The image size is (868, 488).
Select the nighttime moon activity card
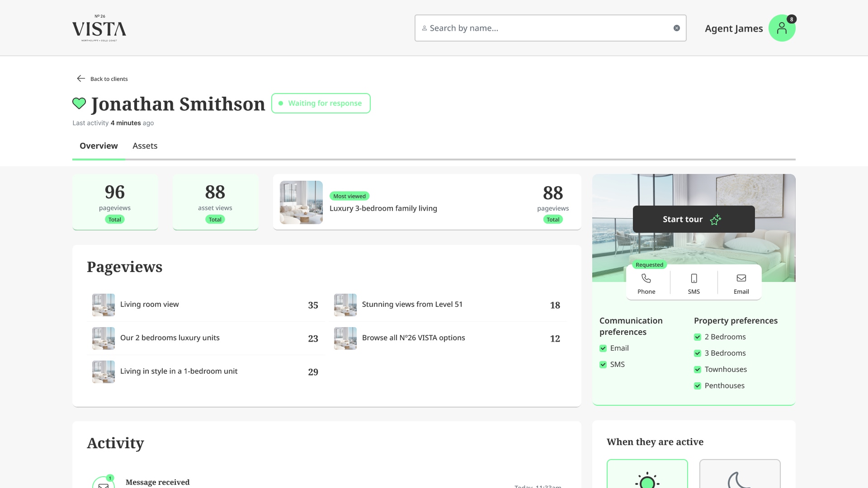[x=740, y=474]
